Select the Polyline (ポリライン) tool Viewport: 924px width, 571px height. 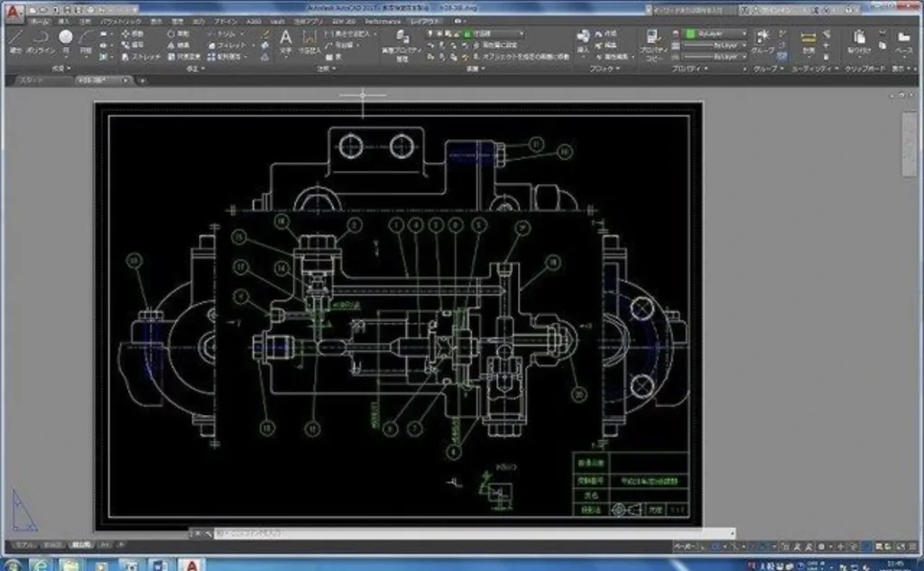click(x=40, y=41)
